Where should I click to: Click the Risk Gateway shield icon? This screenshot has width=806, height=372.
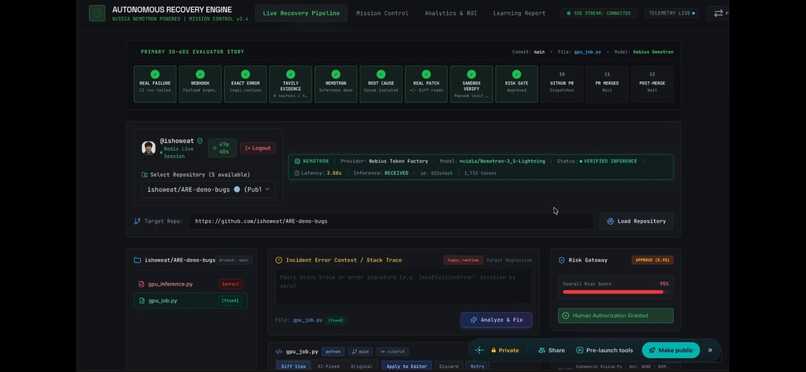click(x=561, y=260)
